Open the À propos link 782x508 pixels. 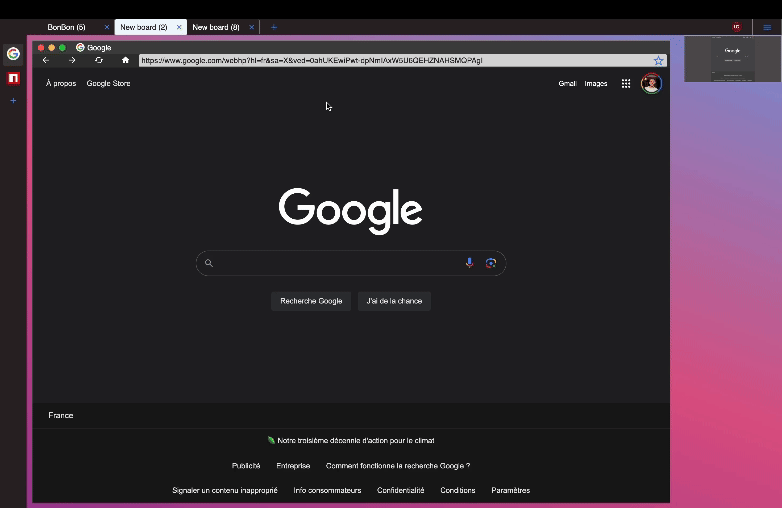click(61, 83)
